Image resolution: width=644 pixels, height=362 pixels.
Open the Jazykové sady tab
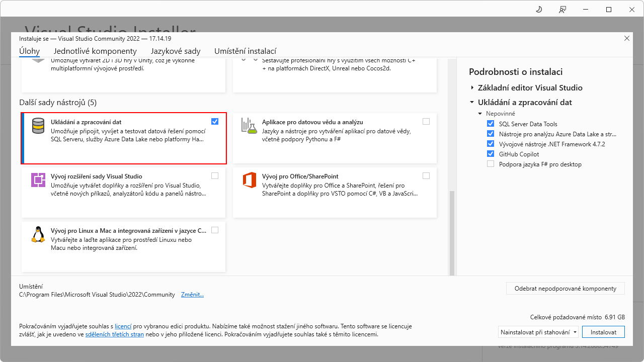[175, 51]
